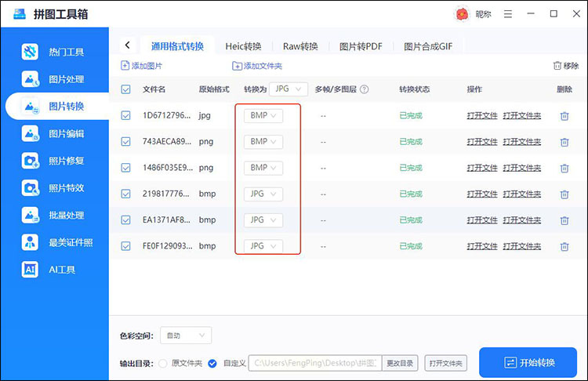The width and height of the screenshot is (588, 381).
Task: Delete the 1D6712796 file row via trash icon
Action: (x=564, y=116)
